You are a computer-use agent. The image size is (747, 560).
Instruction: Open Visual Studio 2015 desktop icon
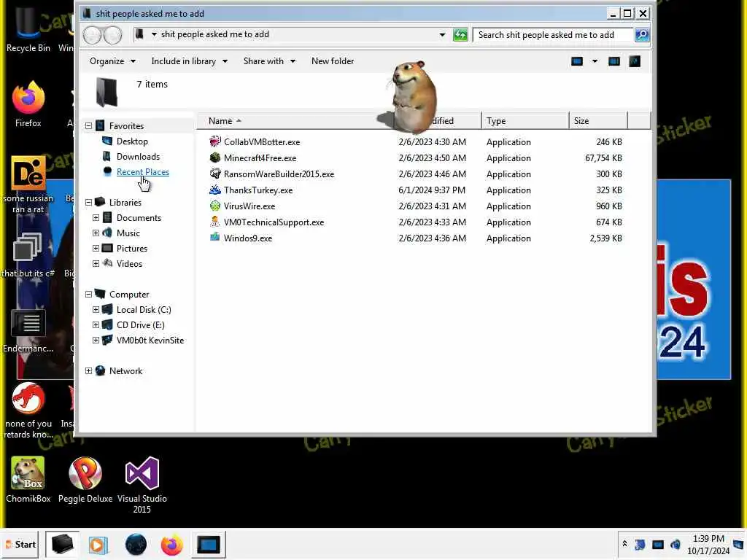tap(142, 485)
